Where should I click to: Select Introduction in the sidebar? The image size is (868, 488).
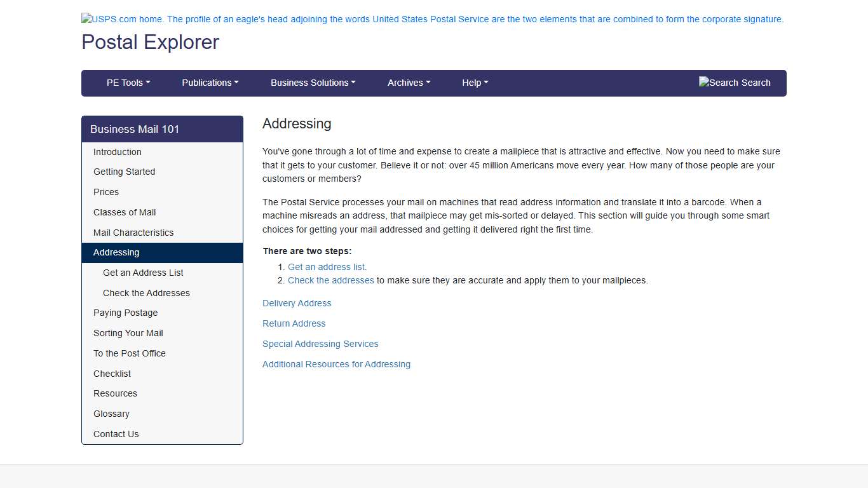(x=117, y=152)
